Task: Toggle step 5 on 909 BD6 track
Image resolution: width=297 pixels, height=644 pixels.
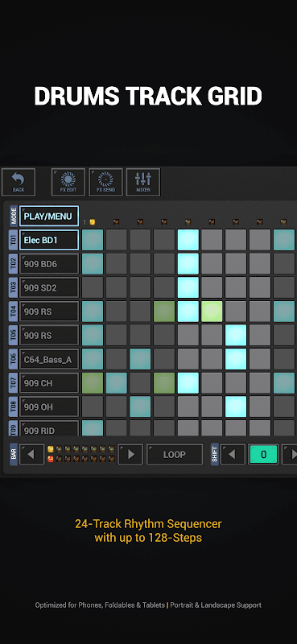Action: [188, 264]
